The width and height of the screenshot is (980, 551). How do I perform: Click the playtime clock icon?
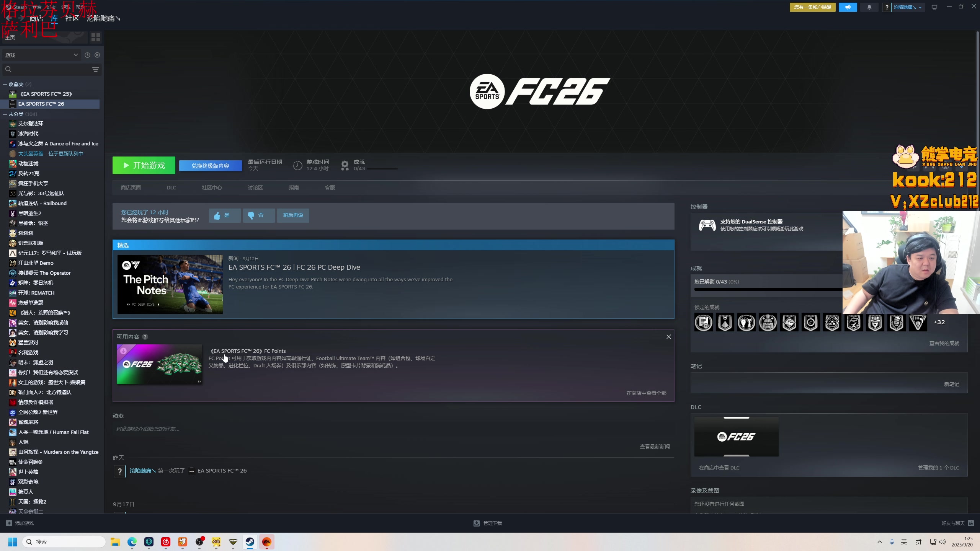[297, 165]
